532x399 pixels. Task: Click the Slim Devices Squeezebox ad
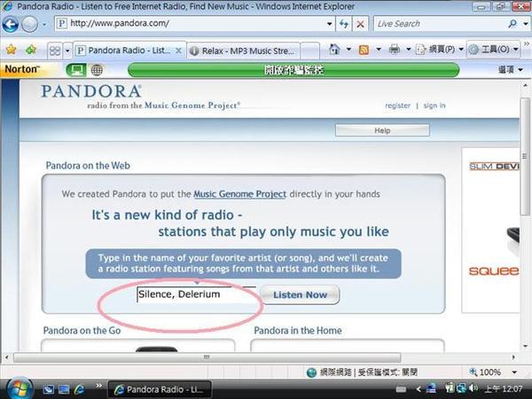[491, 231]
